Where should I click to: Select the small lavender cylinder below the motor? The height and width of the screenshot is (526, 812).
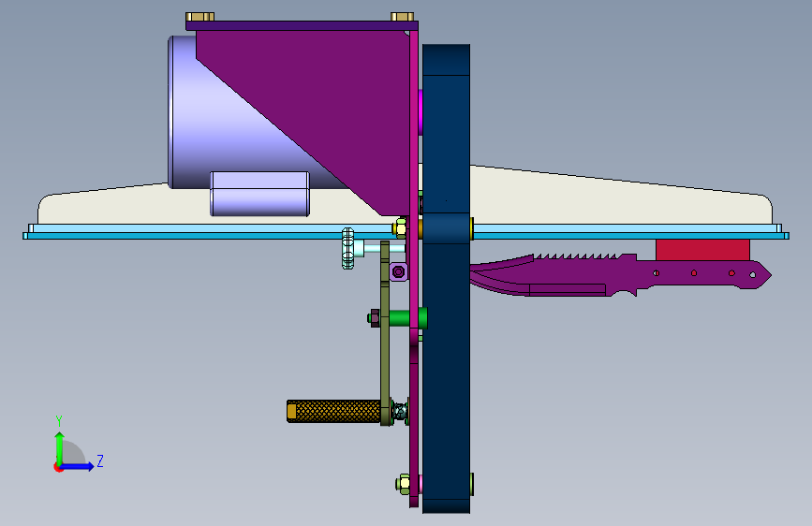[x=259, y=194]
